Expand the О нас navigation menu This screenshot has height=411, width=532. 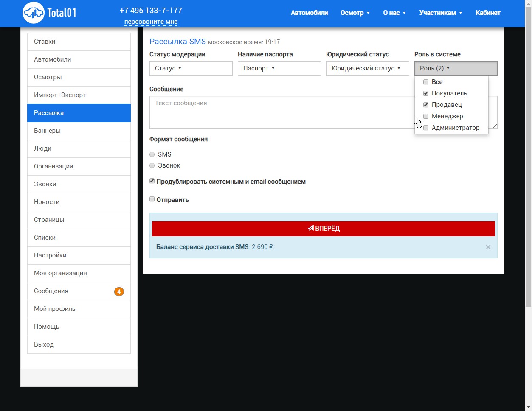click(x=394, y=13)
